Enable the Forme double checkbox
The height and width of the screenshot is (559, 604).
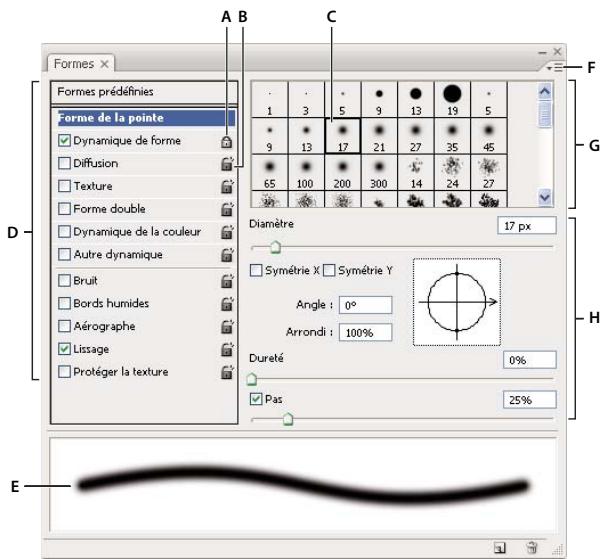tap(64, 208)
